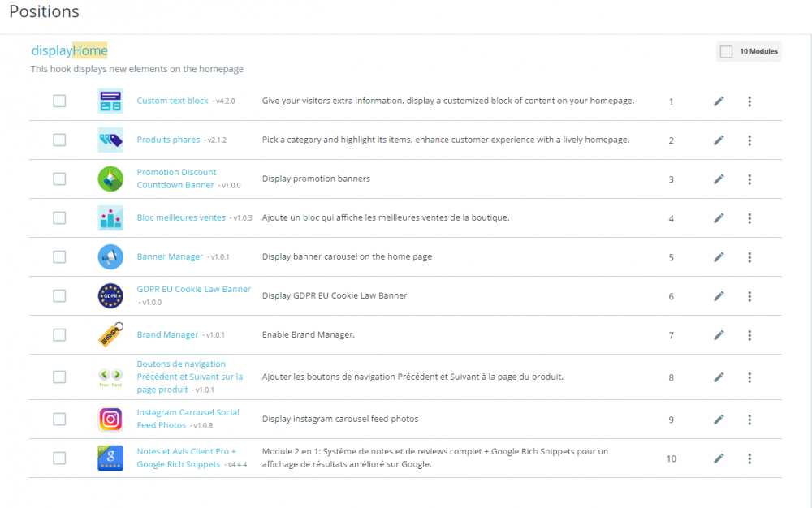Edit Custom text block via pencil icon
This screenshot has height=508, width=812.
tap(719, 101)
